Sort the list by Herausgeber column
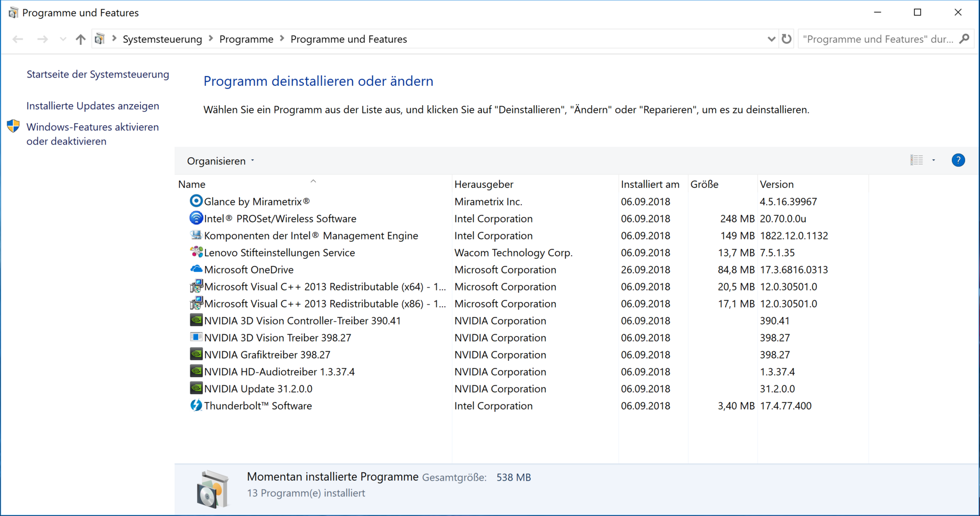The width and height of the screenshot is (980, 516). [x=484, y=184]
